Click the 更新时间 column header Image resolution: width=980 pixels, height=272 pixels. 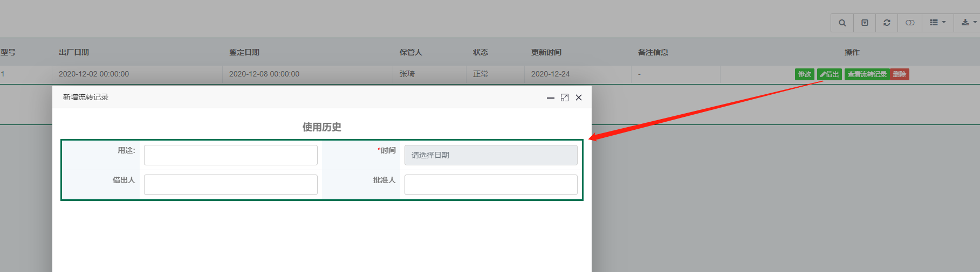(546, 52)
